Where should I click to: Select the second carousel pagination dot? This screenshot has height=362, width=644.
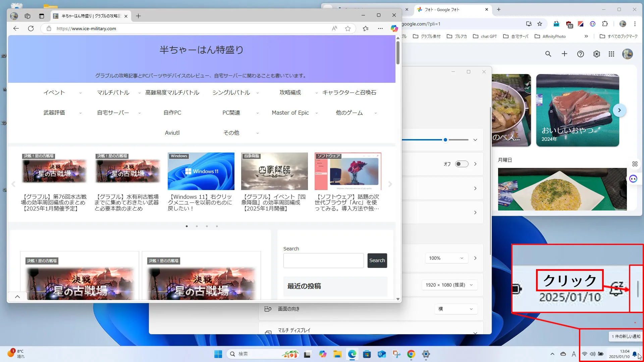point(197,226)
